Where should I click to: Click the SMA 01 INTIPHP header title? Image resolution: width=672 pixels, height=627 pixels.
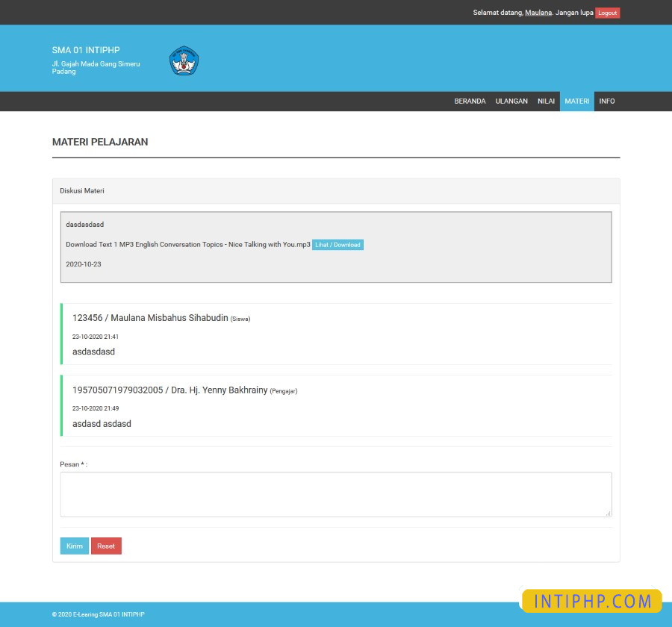coord(84,50)
